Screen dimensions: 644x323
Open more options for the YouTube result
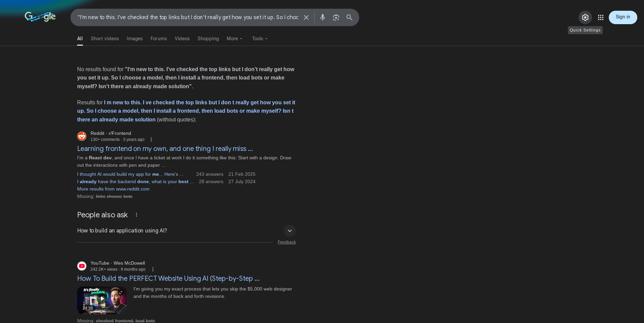click(x=153, y=269)
